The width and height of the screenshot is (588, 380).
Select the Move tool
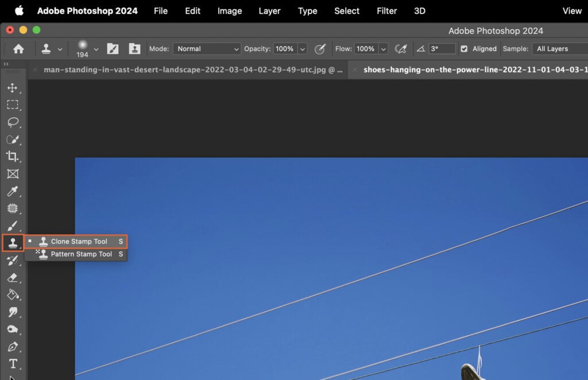tap(13, 88)
